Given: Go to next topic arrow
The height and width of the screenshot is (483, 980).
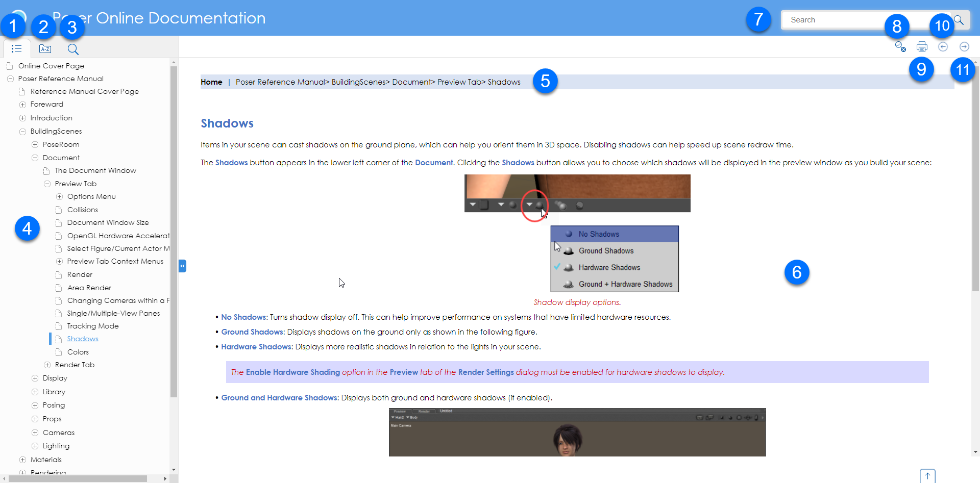Looking at the screenshot, I should click(964, 47).
